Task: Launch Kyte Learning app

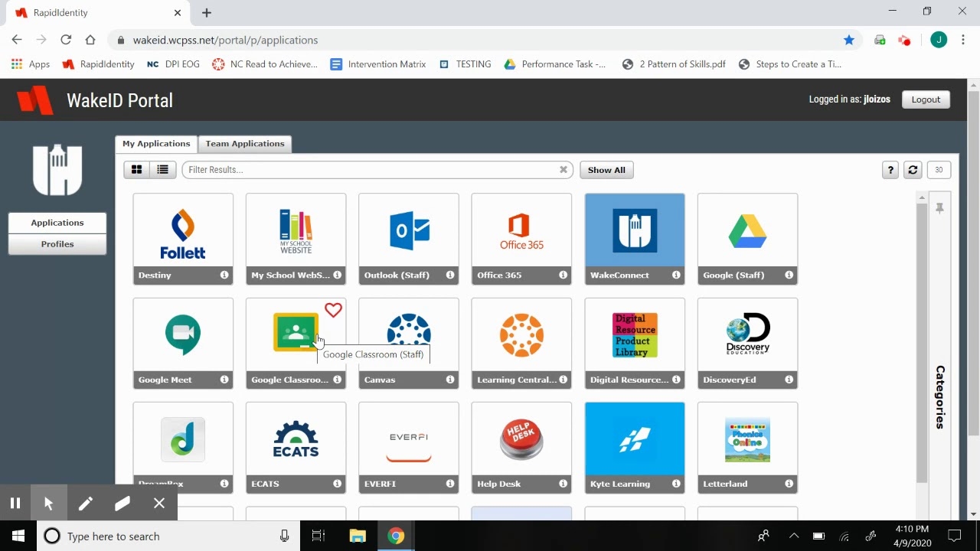Action: tap(634, 439)
